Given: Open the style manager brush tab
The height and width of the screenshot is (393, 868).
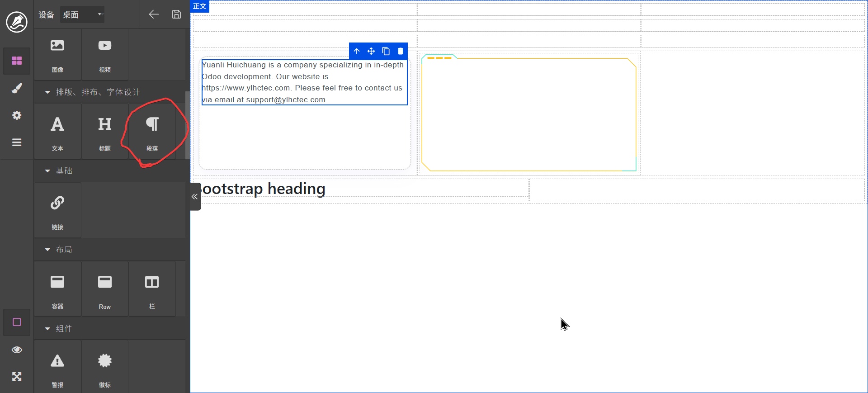Looking at the screenshot, I should pyautogui.click(x=17, y=88).
